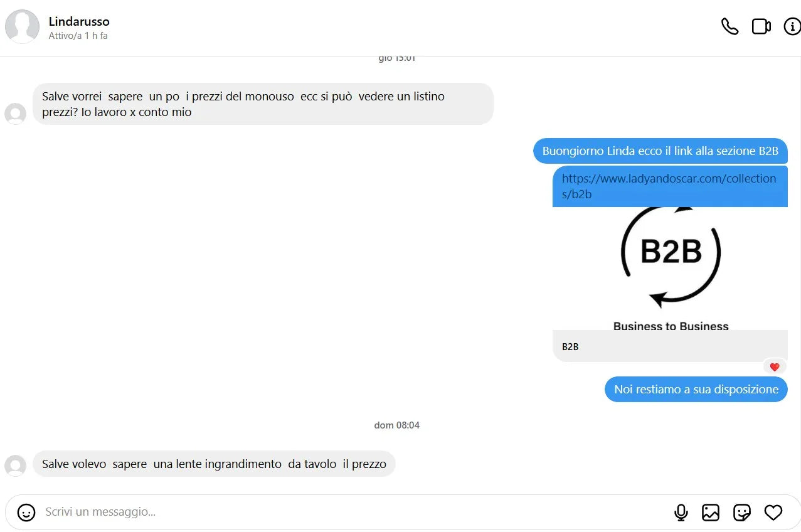Viewport: 801px width, 532px height.
Task: Select the 'Noi restiamo a sua disposizione' message
Action: point(696,390)
